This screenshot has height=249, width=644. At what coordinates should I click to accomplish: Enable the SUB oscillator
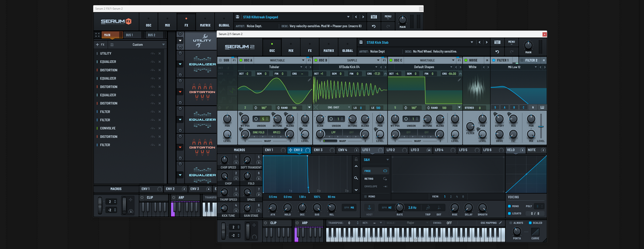(220, 60)
